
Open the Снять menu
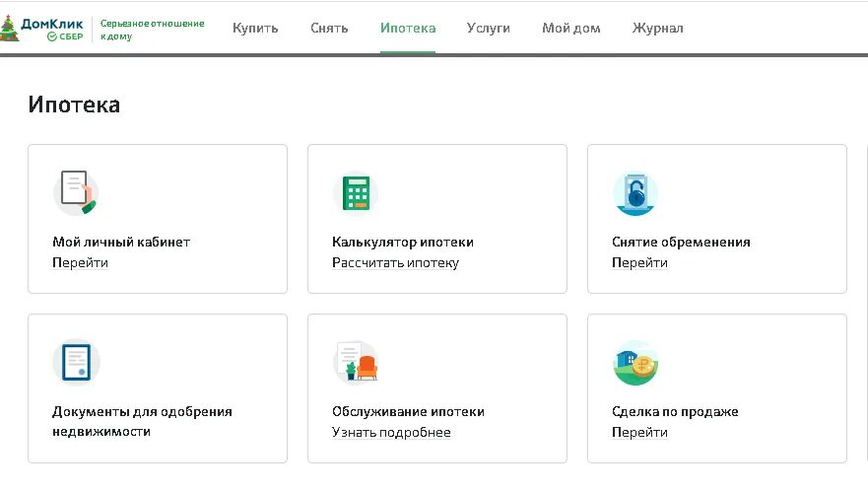click(x=329, y=28)
